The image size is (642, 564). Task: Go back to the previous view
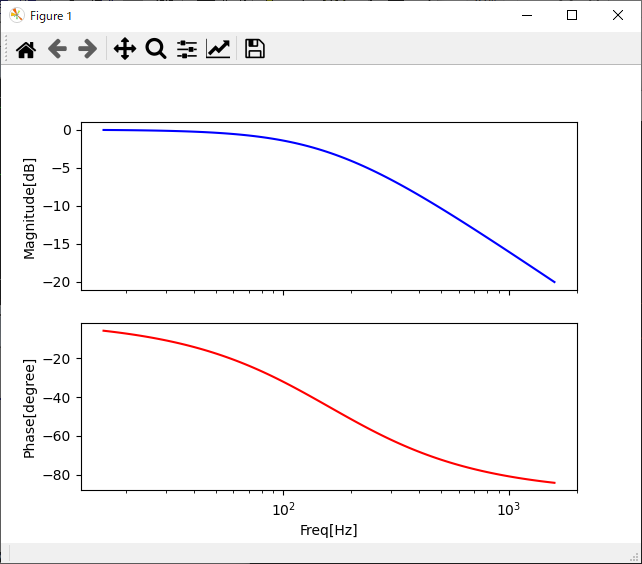(x=57, y=49)
